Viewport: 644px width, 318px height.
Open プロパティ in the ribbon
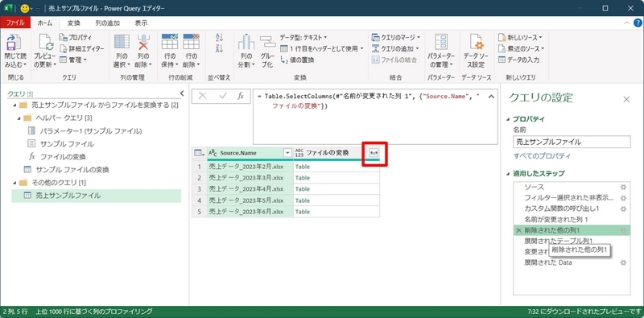coord(75,37)
